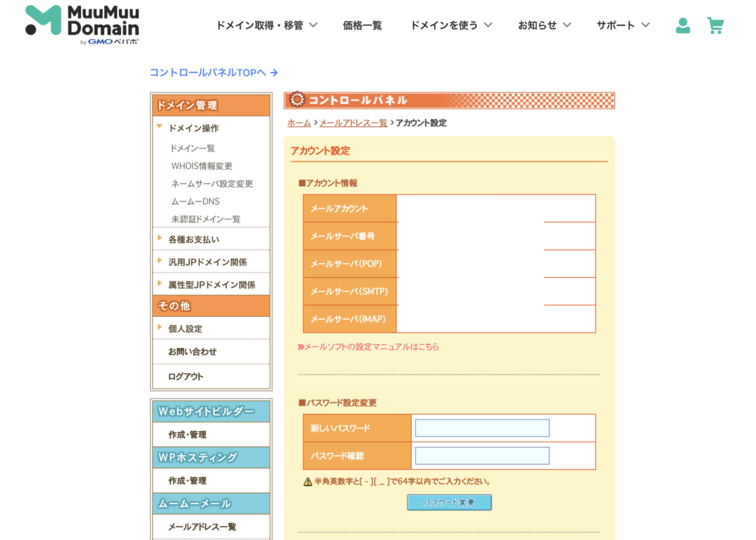This screenshot has width=756, height=540.
Task: Click アカウント情報 section heading
Action: [x=328, y=183]
